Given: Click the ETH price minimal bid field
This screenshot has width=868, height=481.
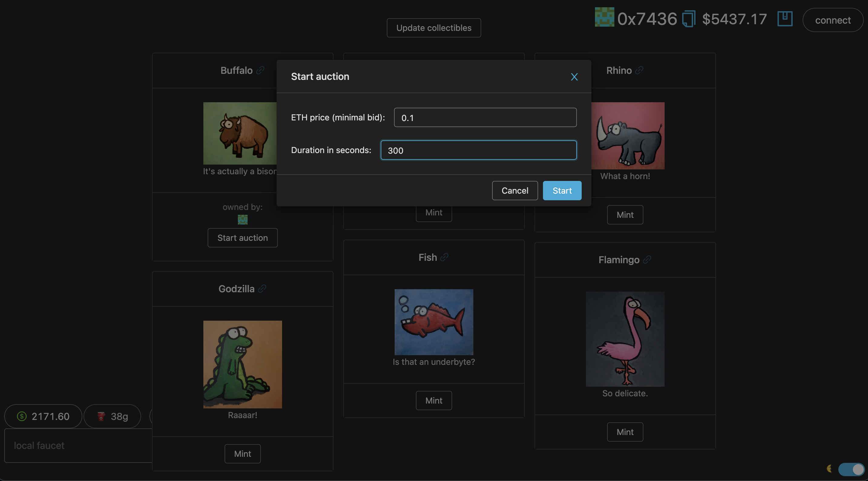Looking at the screenshot, I should point(485,118).
